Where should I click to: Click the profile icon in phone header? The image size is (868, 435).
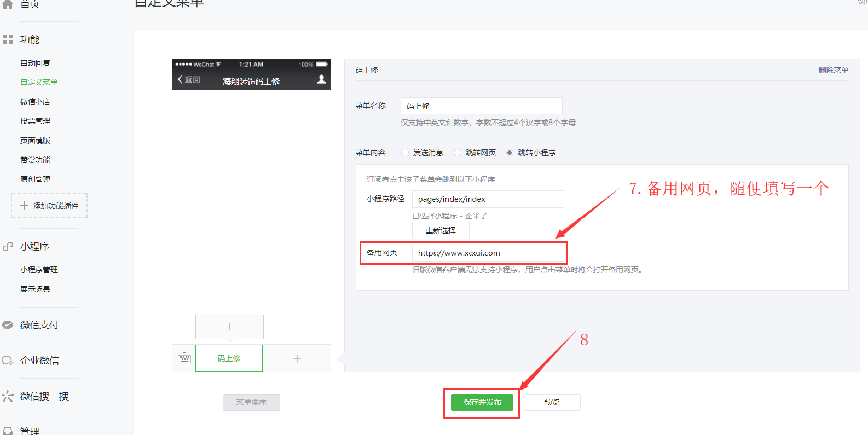coord(321,79)
